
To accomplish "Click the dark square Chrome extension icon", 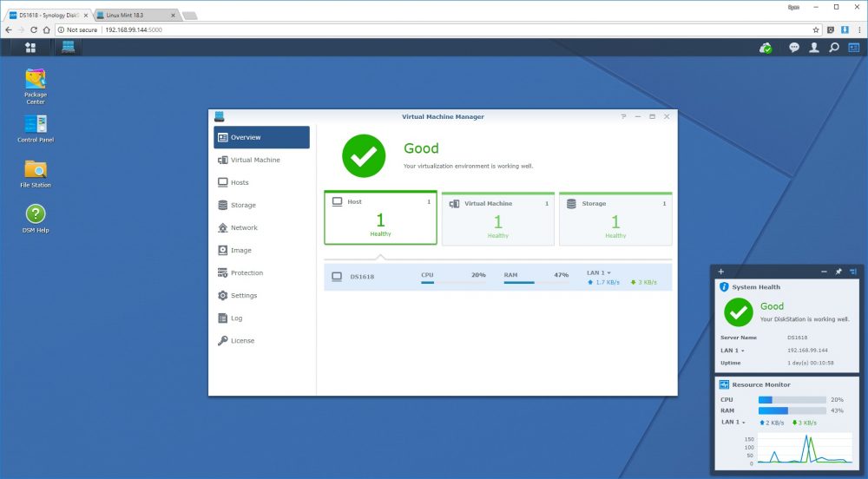I will tap(831, 30).
